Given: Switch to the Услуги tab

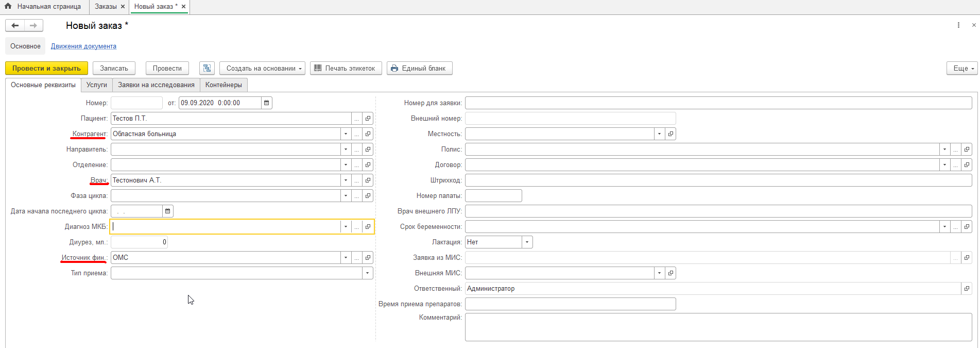Looking at the screenshot, I should pos(97,85).
